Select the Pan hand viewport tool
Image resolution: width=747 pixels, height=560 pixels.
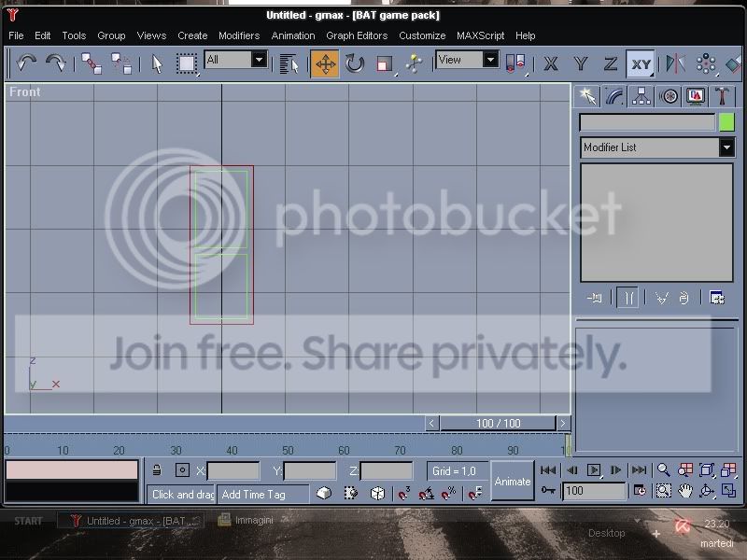point(684,491)
